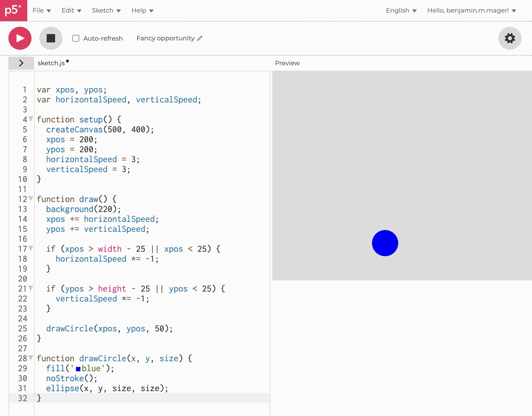Collapse the setup function code block
532x416 pixels.
[x=31, y=119]
